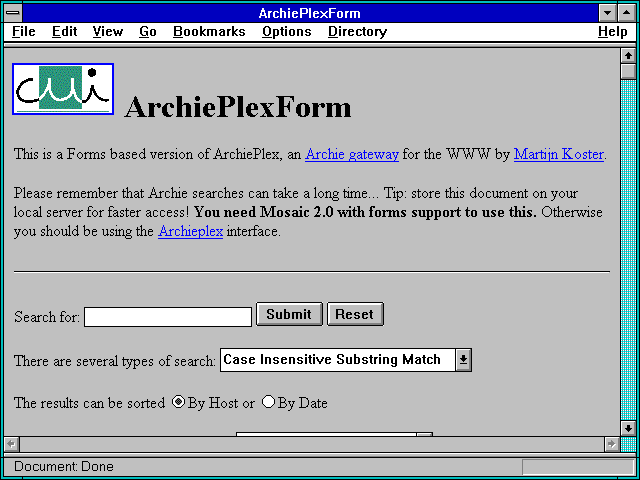
Task: Click the vertical scrollbar thumb
Action: (x=628, y=71)
